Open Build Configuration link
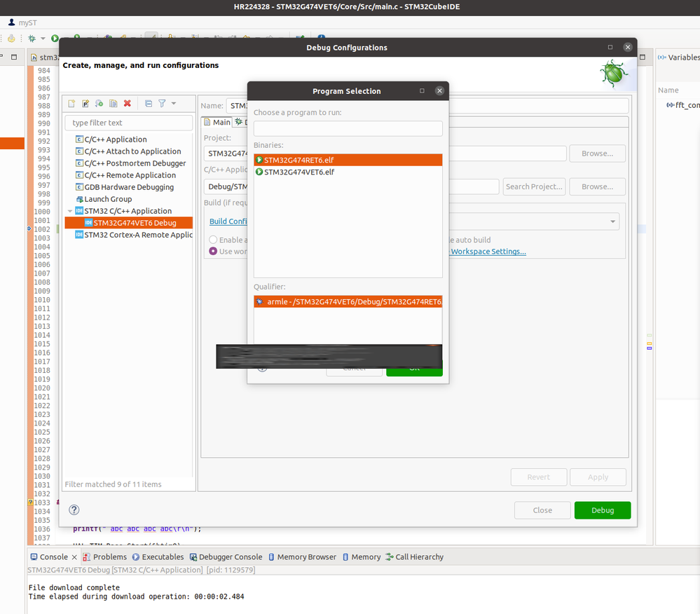 (228, 221)
